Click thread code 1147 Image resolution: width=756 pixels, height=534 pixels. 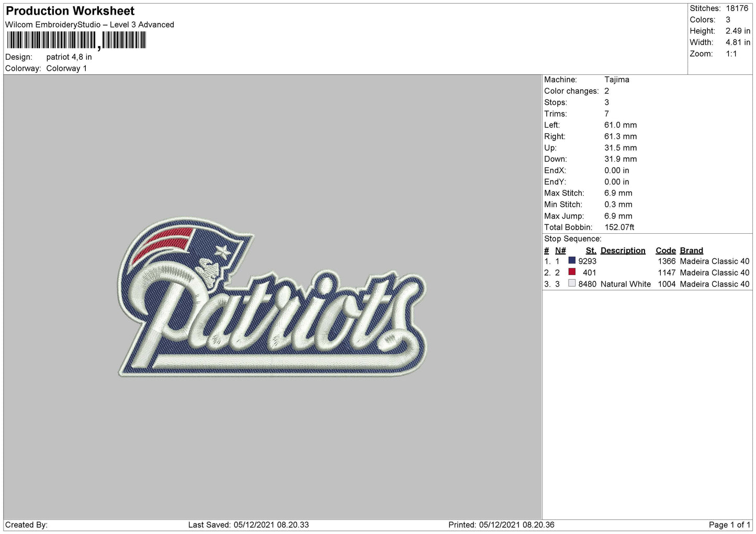click(x=667, y=273)
